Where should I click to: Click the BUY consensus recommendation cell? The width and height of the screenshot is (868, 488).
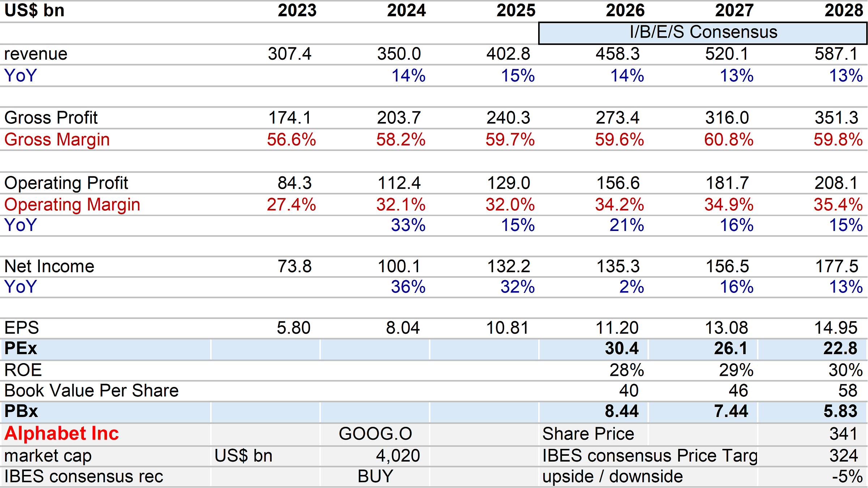[x=375, y=476]
